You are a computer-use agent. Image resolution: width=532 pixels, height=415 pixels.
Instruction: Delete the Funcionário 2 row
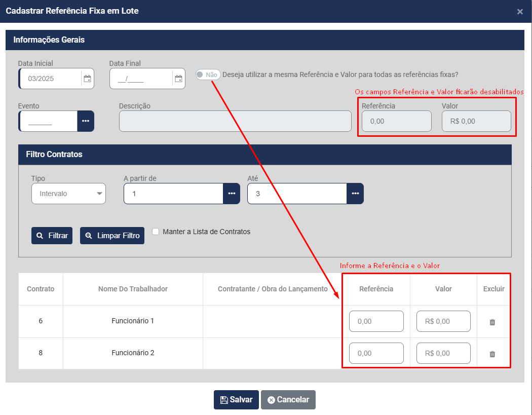[492, 354]
